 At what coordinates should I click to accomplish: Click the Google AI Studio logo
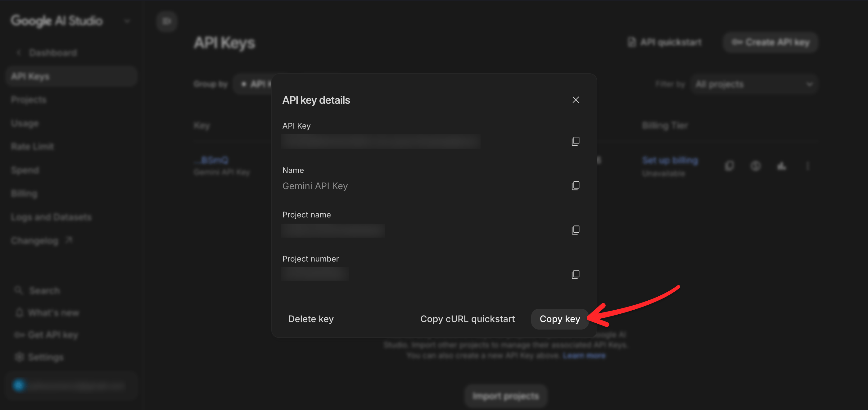pyautogui.click(x=57, y=21)
